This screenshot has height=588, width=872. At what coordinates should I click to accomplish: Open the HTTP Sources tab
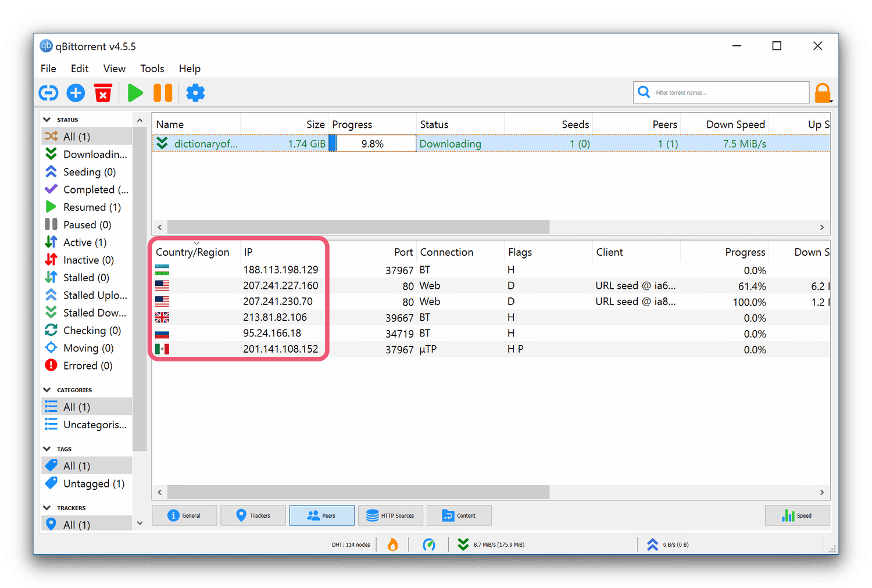point(390,515)
